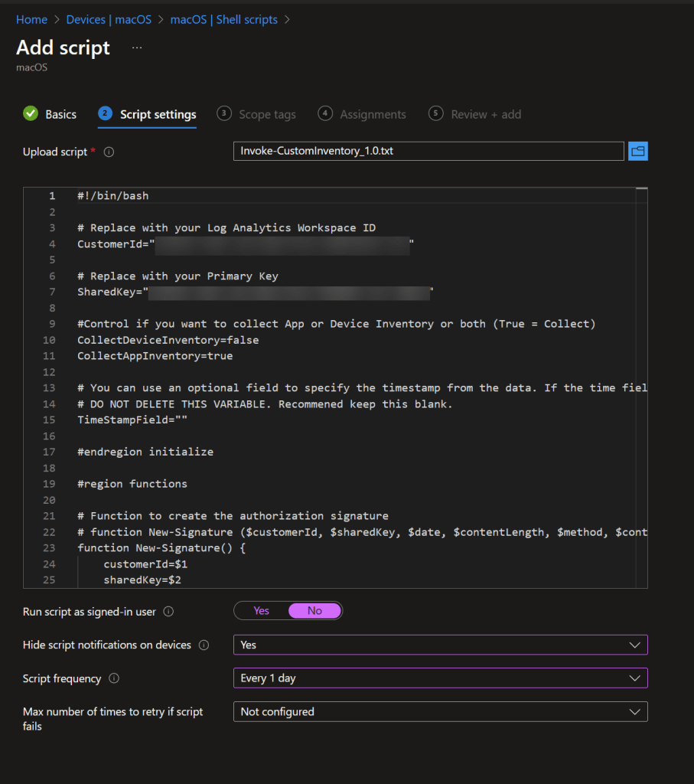Open the Script frequency dropdown
The width and height of the screenshot is (694, 784).
tap(440, 678)
